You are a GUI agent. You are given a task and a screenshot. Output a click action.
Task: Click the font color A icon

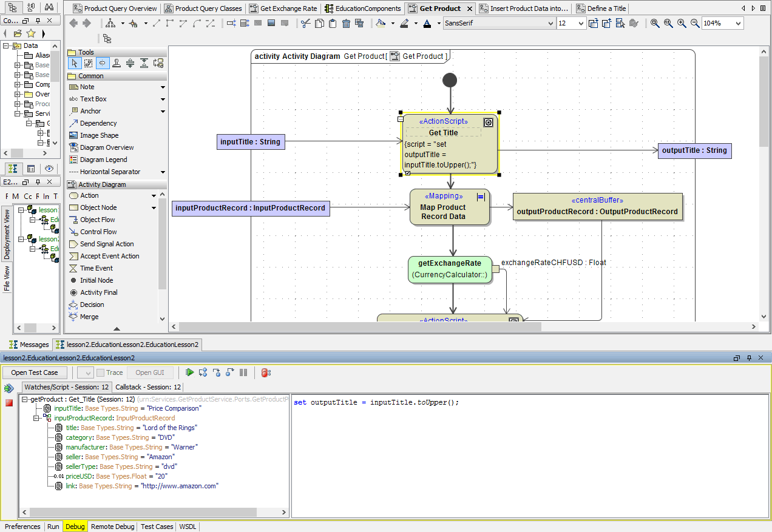426,24
